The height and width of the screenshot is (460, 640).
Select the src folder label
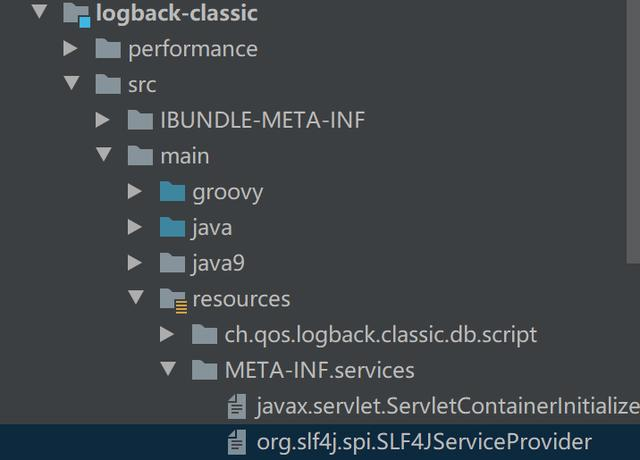(x=142, y=85)
